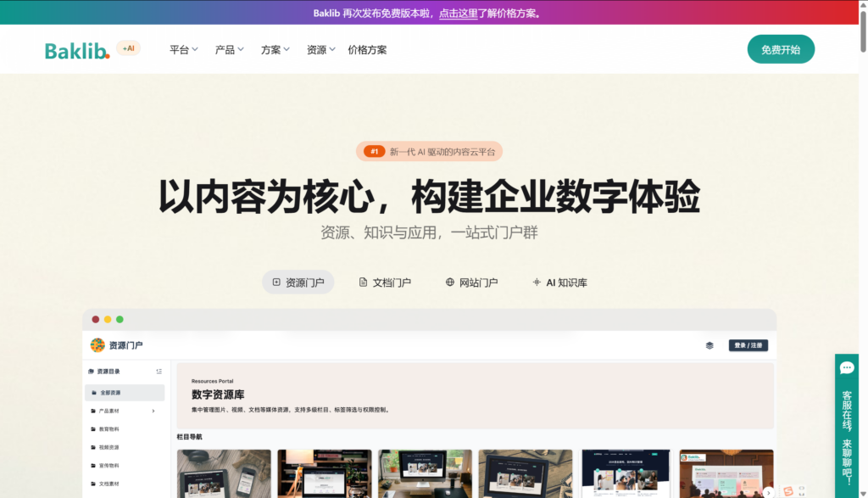Open the 产品素材 folder

pyautogui.click(x=108, y=411)
